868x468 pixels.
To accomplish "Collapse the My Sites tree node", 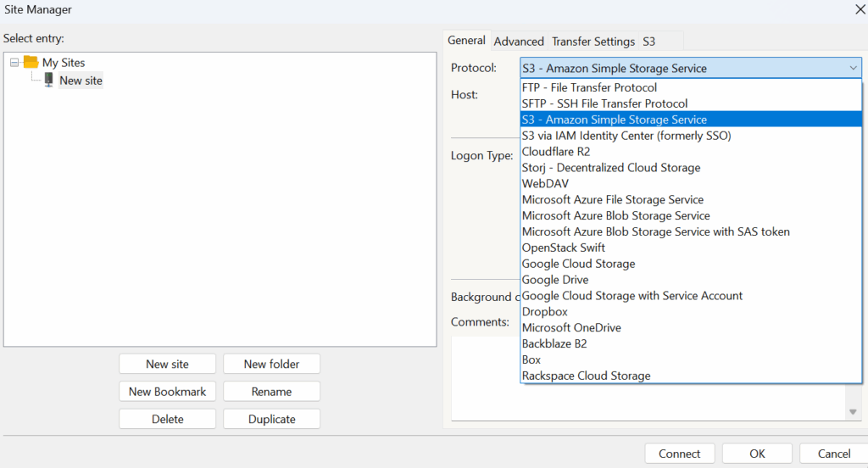I will 14,62.
